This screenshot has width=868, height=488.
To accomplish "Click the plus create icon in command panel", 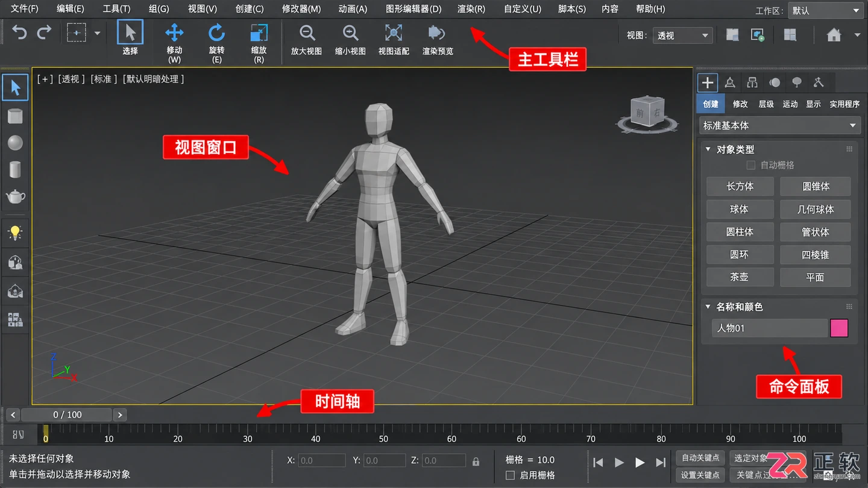I will tap(708, 83).
